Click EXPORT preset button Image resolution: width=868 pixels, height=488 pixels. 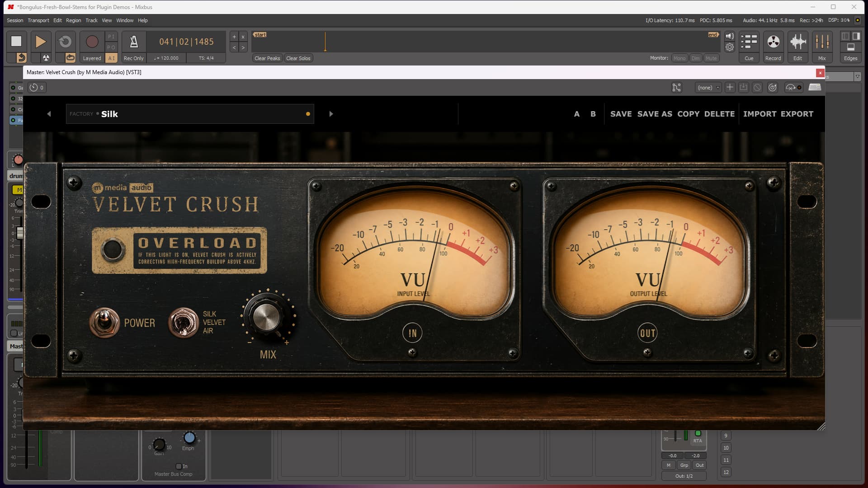pyautogui.click(x=797, y=114)
